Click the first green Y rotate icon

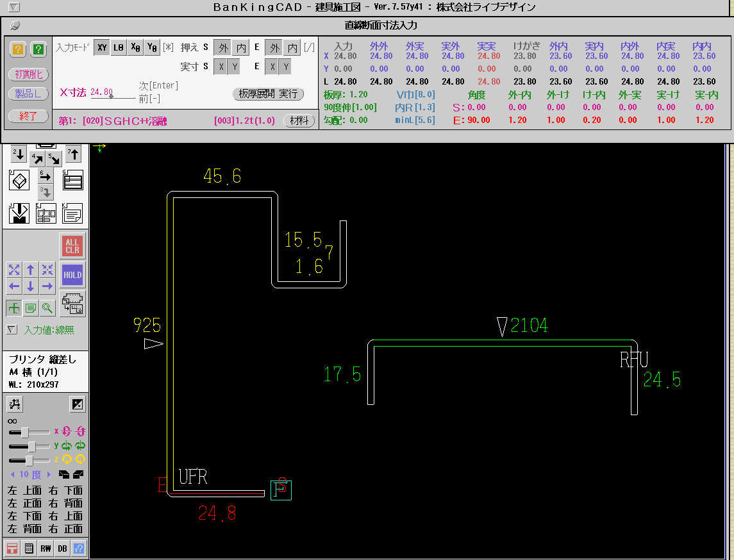(67, 445)
